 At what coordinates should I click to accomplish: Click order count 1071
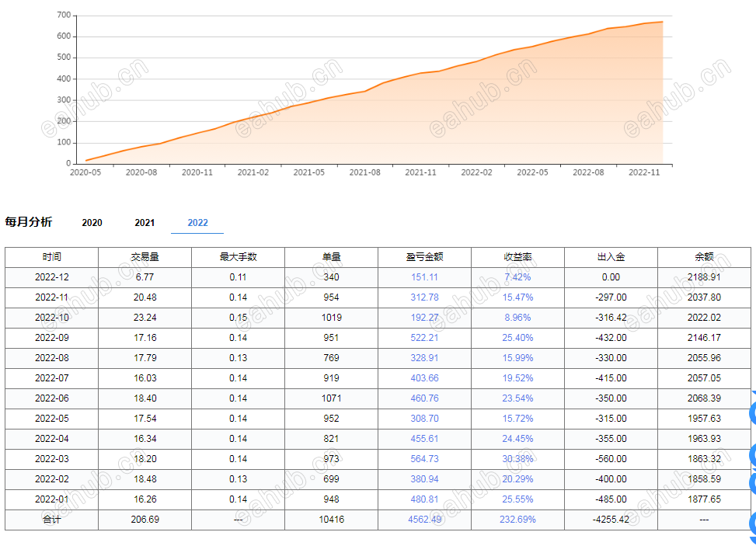click(331, 398)
